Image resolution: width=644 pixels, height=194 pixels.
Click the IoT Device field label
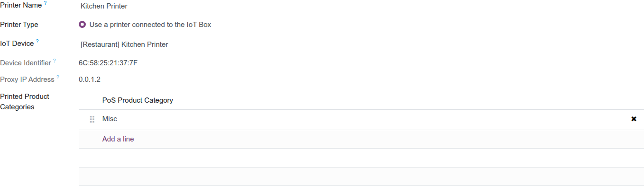(x=17, y=44)
